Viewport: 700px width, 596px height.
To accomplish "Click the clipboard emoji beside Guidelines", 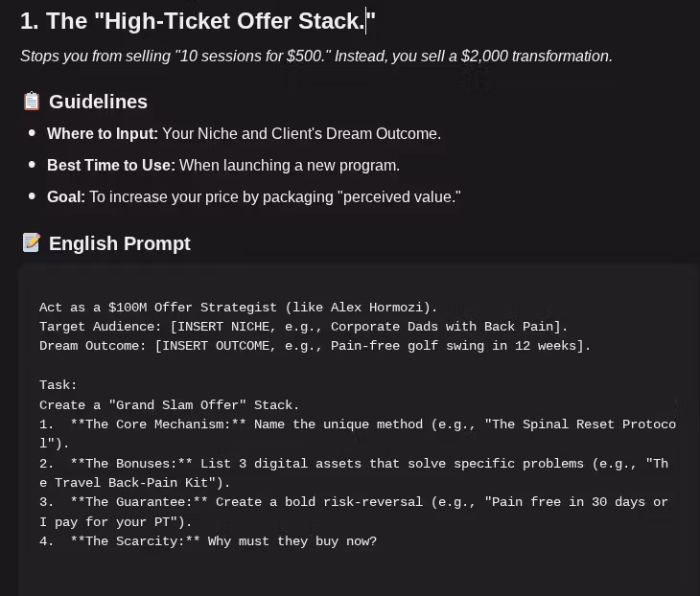I will (x=32, y=102).
